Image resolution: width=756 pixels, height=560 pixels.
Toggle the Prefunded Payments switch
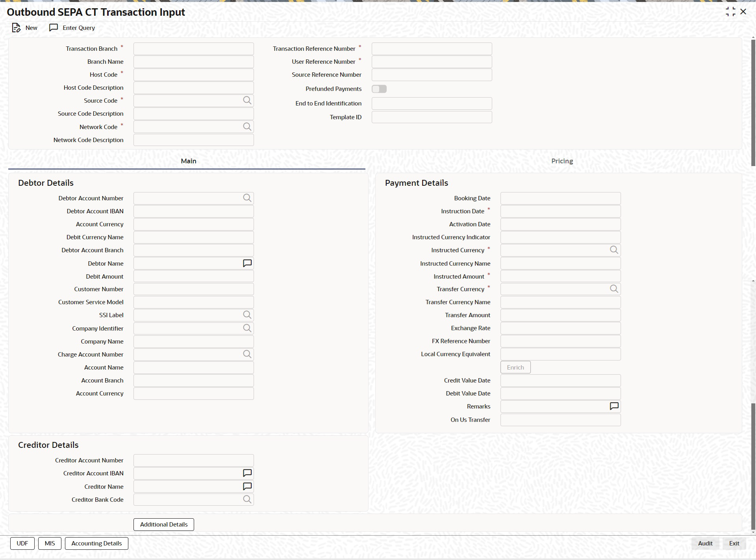tap(379, 89)
